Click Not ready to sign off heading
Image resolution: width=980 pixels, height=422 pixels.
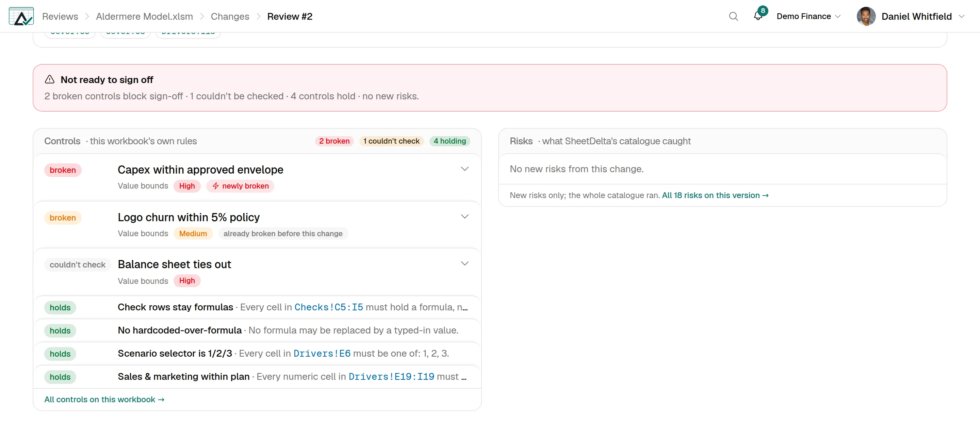pos(107,80)
